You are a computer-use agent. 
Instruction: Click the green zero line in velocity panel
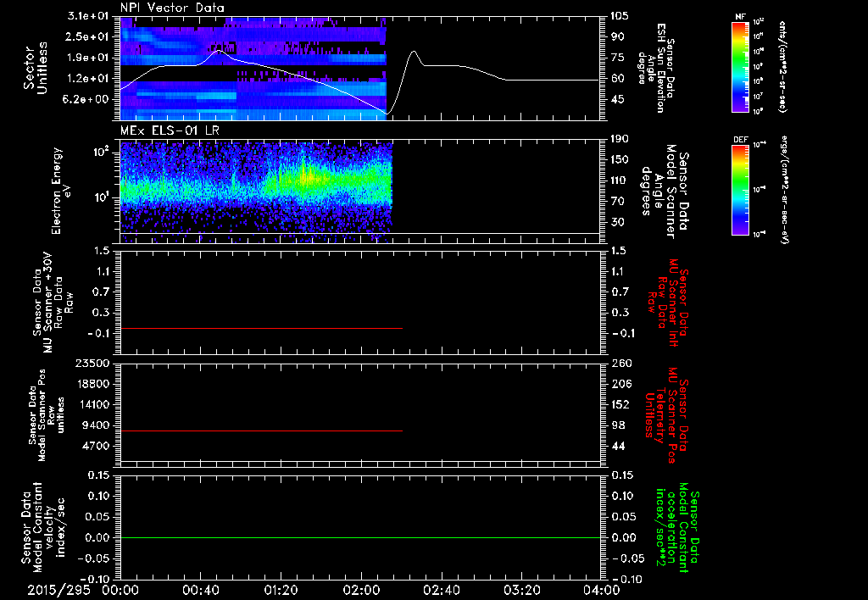point(360,537)
